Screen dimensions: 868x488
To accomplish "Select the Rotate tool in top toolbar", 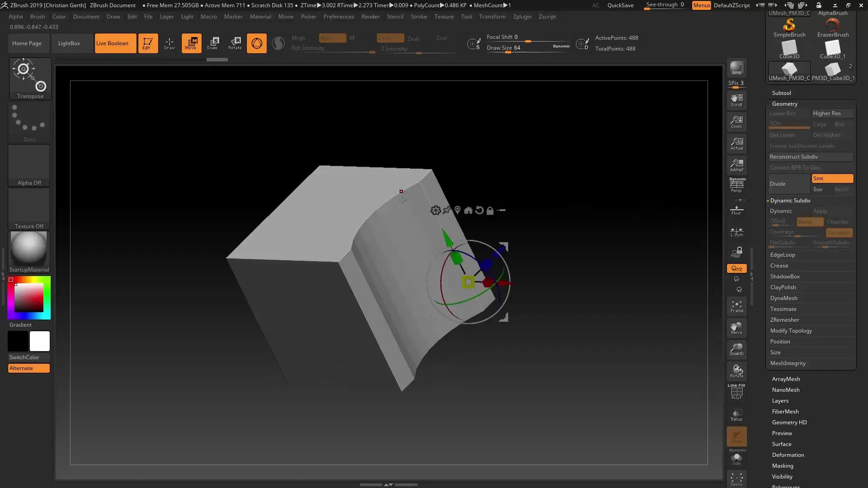I will [x=235, y=43].
